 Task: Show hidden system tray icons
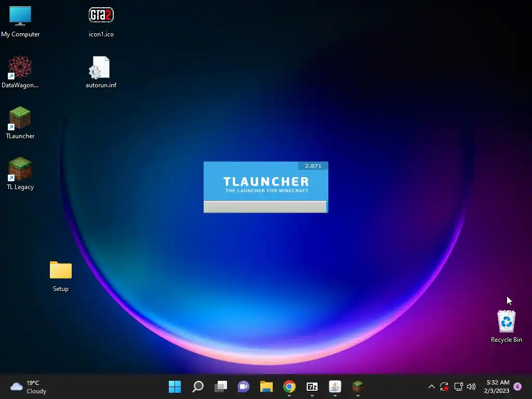pos(432,387)
